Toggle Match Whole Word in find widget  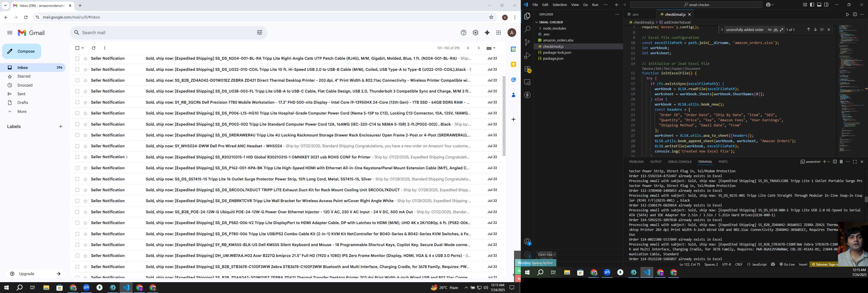pos(775,30)
